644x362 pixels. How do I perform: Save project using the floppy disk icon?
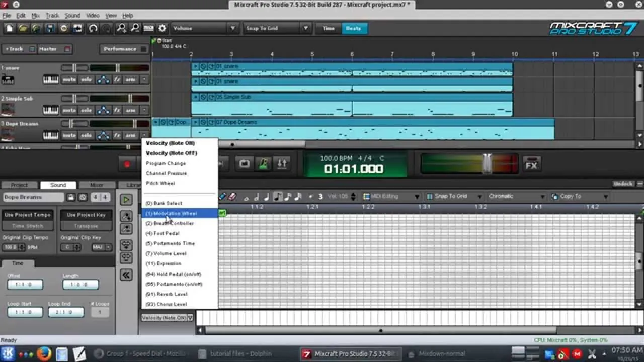(x=50, y=29)
